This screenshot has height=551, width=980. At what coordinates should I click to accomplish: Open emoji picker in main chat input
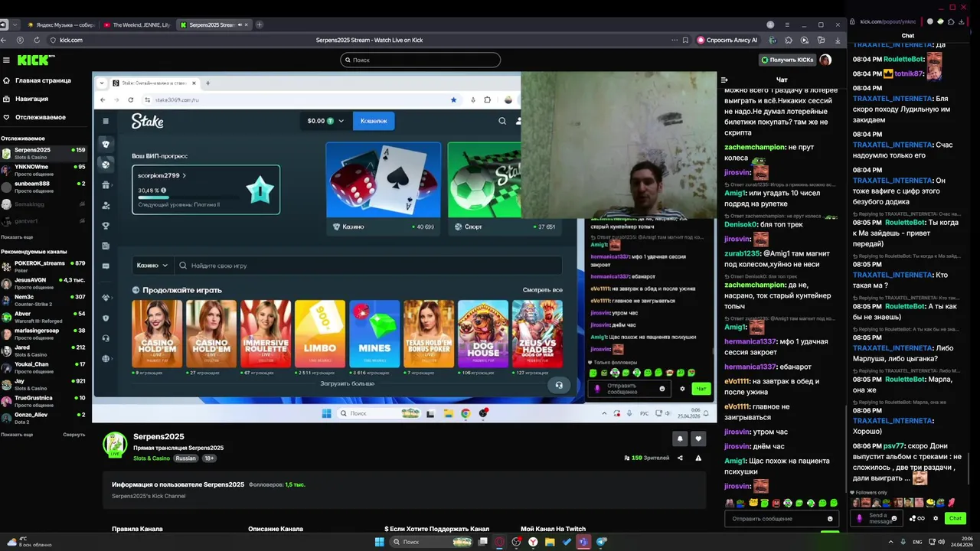point(829,519)
